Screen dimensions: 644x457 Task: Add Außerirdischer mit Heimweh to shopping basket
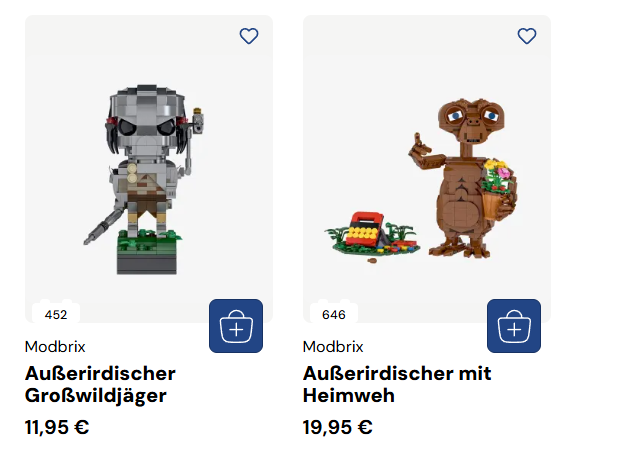[514, 326]
